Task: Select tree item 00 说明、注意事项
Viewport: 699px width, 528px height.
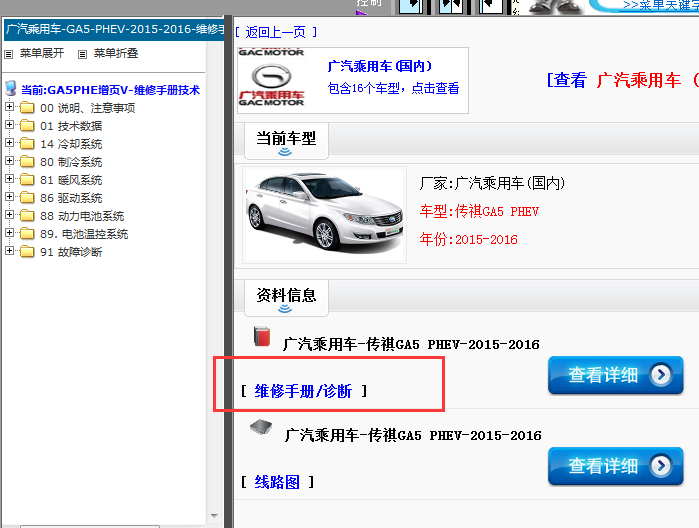Action: click(87, 108)
